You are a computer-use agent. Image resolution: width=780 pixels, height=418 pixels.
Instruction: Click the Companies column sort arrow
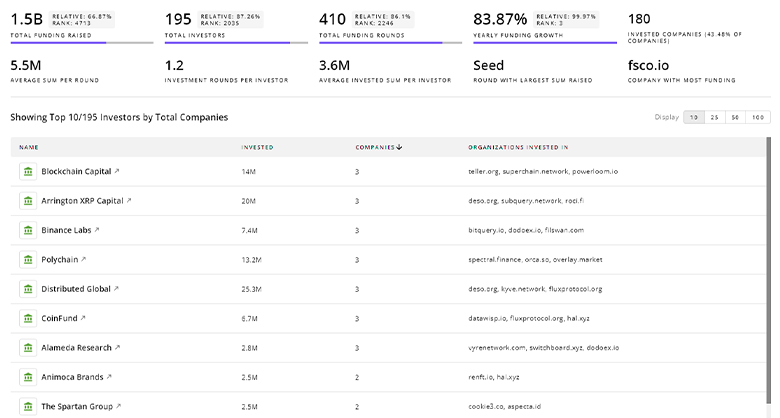399,147
